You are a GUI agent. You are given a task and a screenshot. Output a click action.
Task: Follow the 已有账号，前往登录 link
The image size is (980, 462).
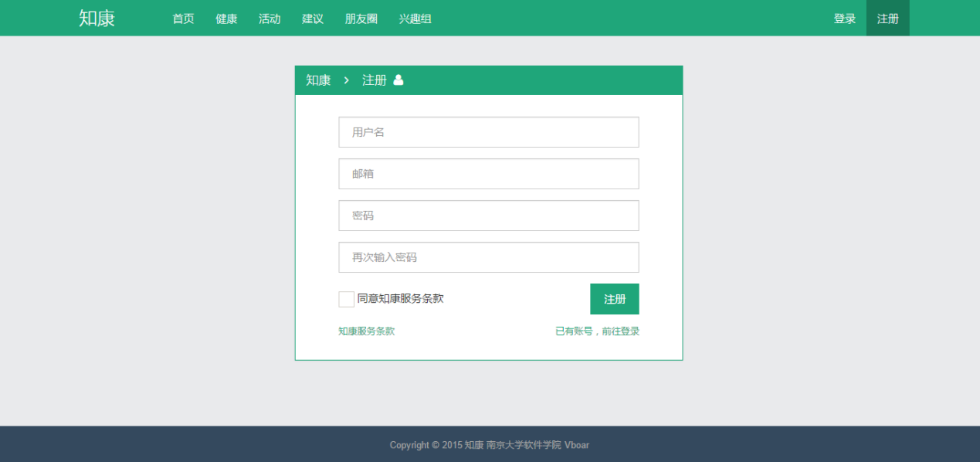597,331
